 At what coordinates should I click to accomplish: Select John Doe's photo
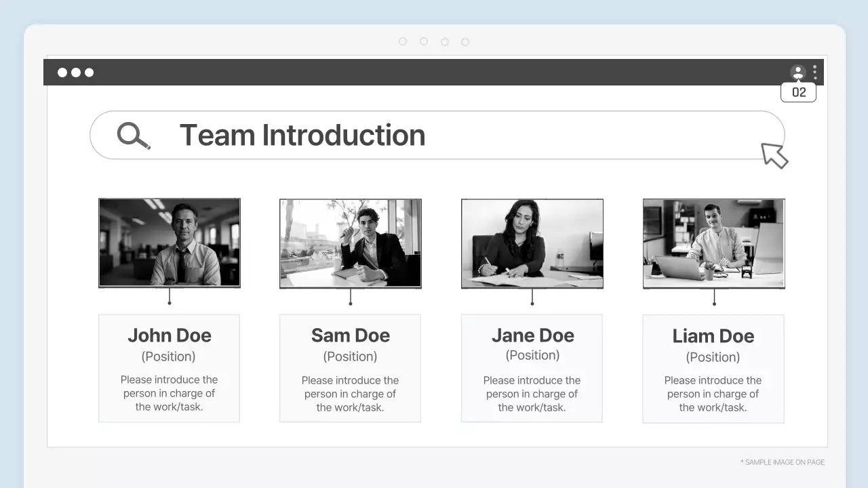(x=169, y=243)
